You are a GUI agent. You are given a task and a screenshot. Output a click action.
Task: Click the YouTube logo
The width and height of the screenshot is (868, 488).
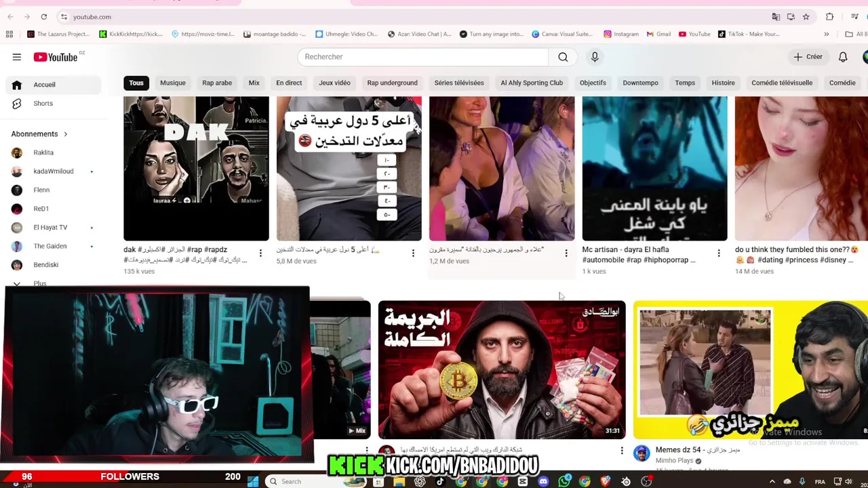coord(56,57)
